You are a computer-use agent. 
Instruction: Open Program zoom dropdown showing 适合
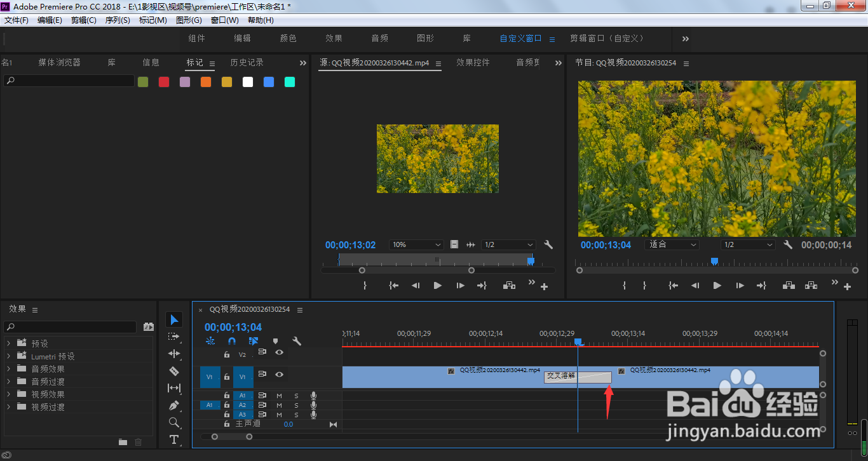click(x=672, y=244)
